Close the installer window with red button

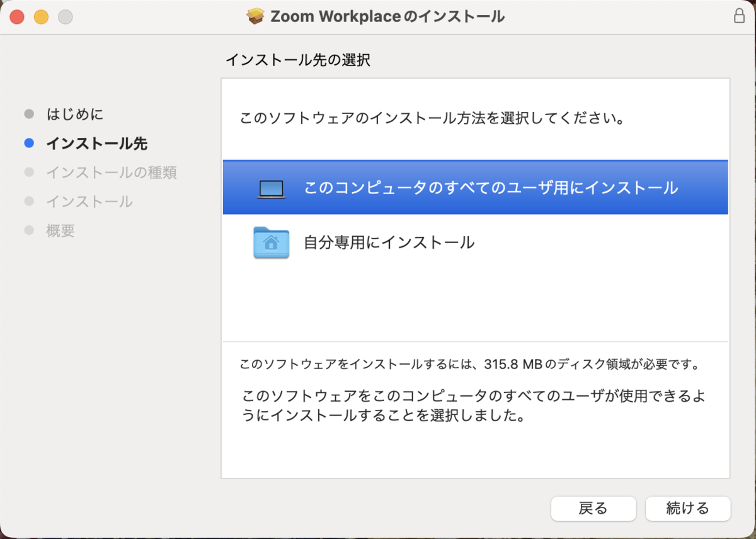pos(17,17)
